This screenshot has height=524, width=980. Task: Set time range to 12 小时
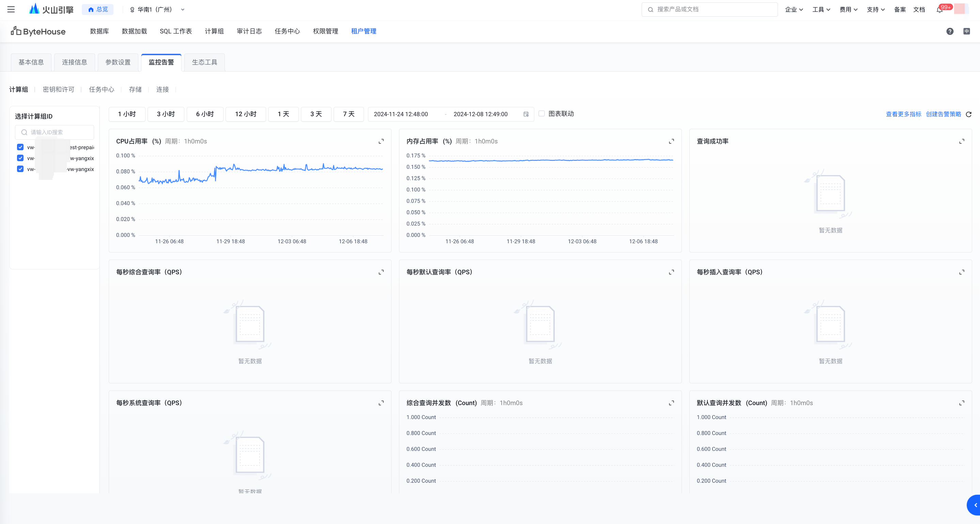click(x=246, y=114)
